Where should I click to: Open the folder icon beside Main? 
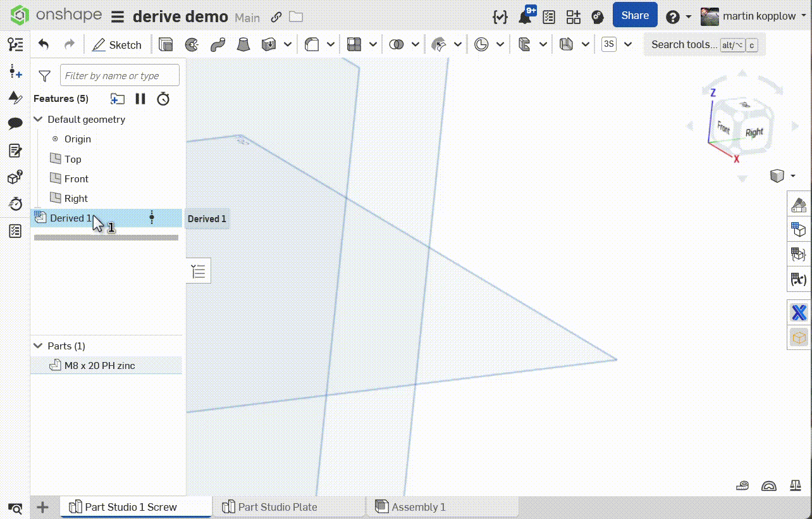click(296, 17)
